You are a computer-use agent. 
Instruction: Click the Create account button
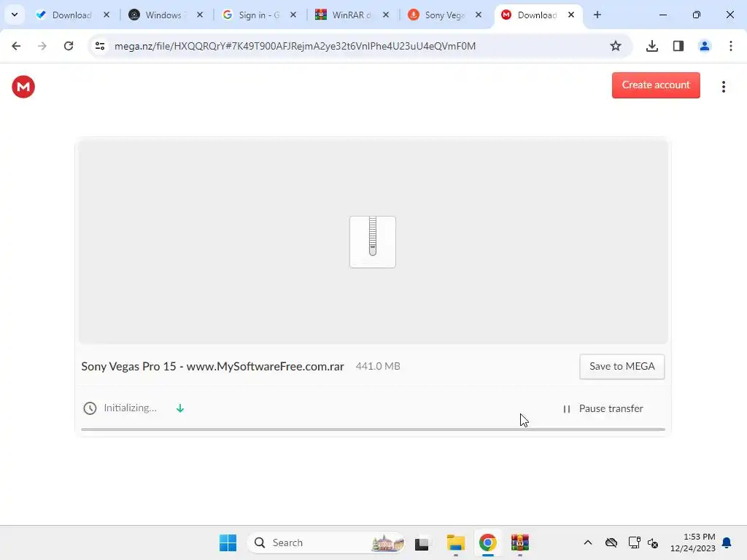pyautogui.click(x=656, y=85)
